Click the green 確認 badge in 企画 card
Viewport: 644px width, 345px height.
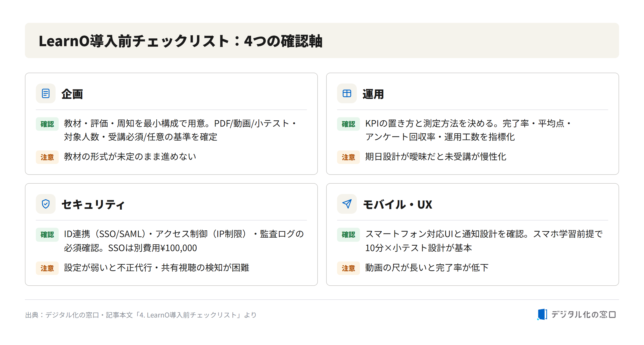[47, 124]
